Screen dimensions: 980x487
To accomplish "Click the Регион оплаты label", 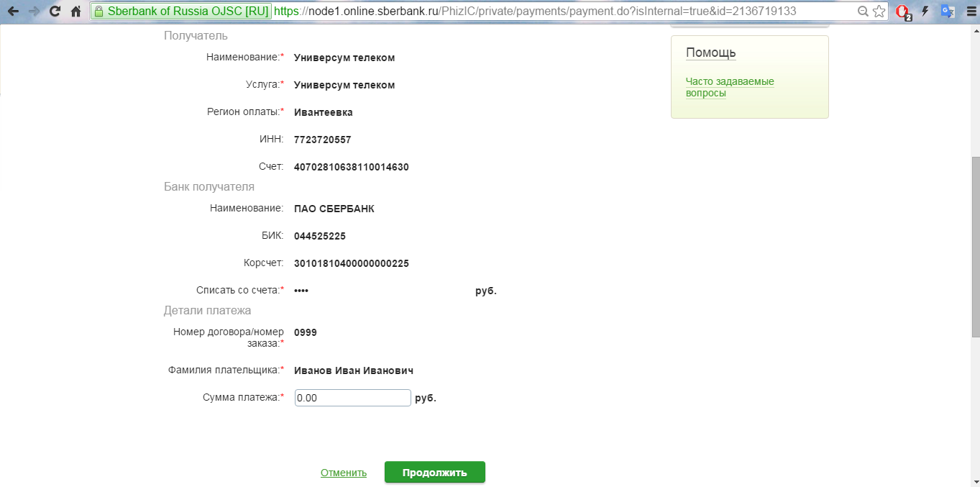I will coord(246,112).
